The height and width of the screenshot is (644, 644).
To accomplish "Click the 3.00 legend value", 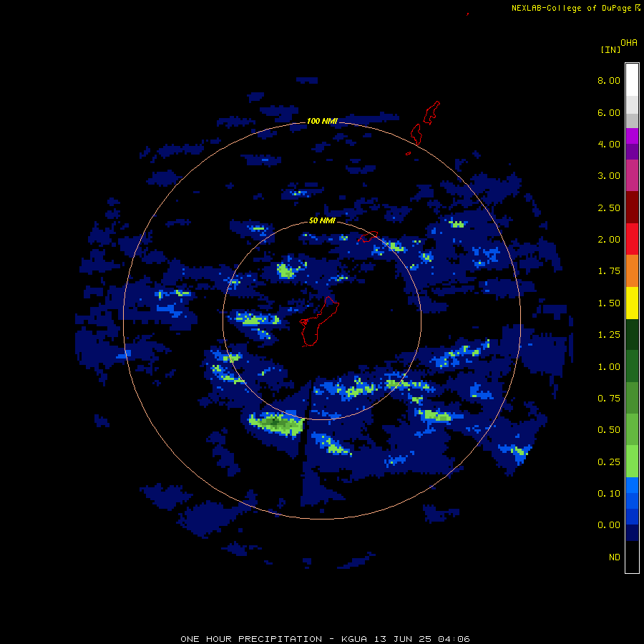I will coord(609,176).
